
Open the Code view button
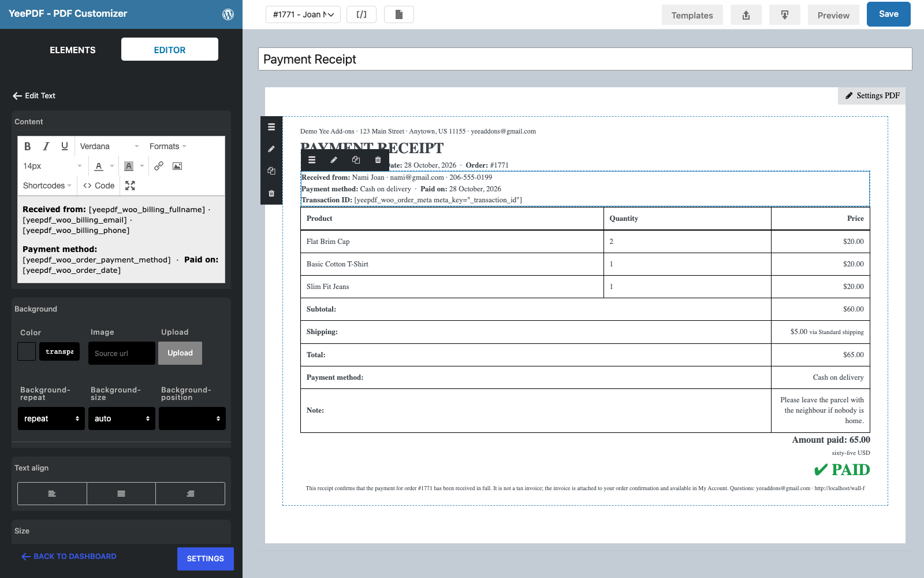tap(99, 186)
